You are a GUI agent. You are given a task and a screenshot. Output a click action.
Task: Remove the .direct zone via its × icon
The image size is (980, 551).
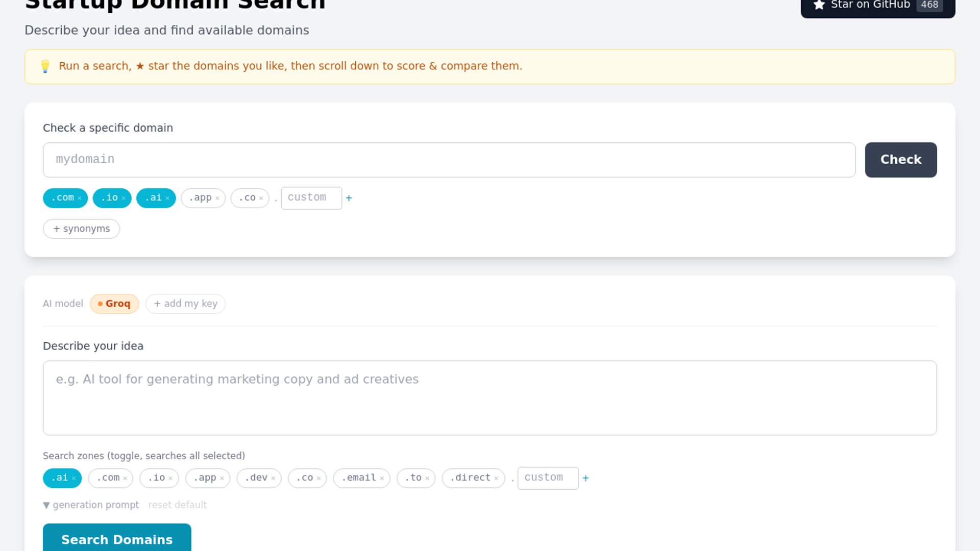coord(496,479)
